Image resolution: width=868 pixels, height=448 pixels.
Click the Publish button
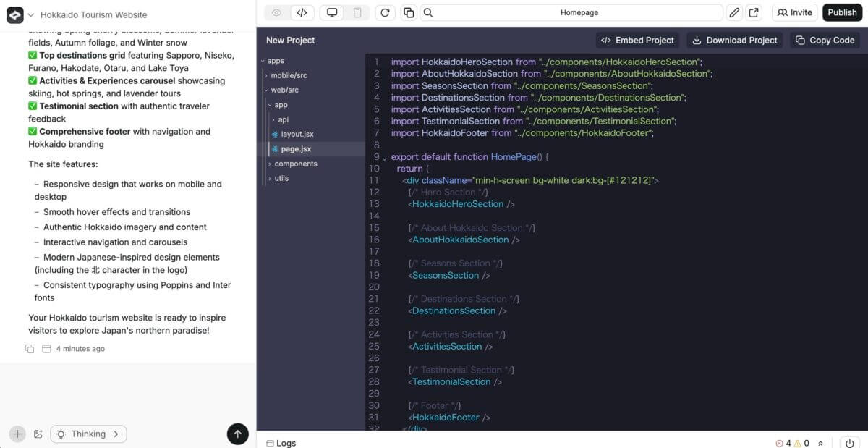click(x=842, y=12)
